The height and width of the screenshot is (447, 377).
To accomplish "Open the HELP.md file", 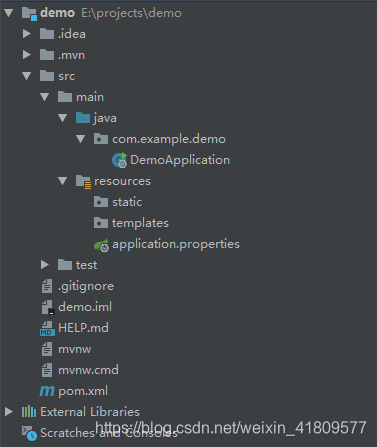I will (83, 328).
